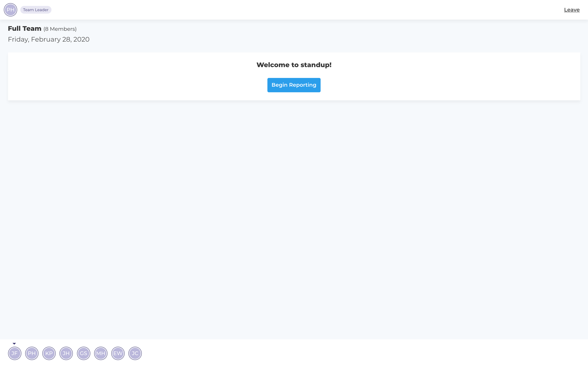The width and height of the screenshot is (588, 367).
Task: Choose the JH member avatar
Action: tap(66, 353)
